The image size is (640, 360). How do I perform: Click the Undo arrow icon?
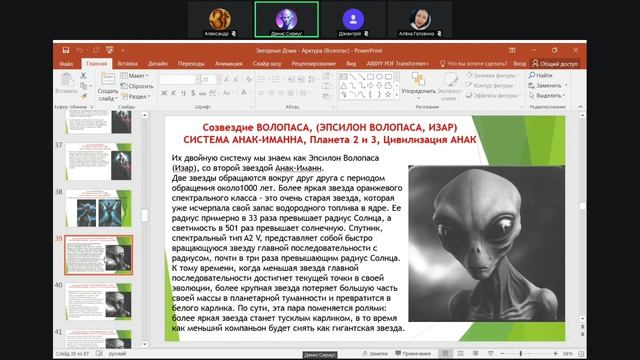[80, 50]
